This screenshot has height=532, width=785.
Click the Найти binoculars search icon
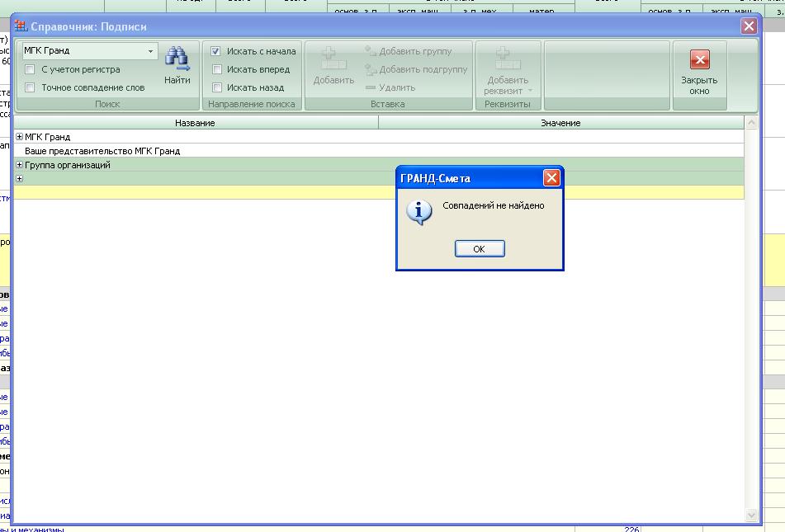[x=177, y=59]
